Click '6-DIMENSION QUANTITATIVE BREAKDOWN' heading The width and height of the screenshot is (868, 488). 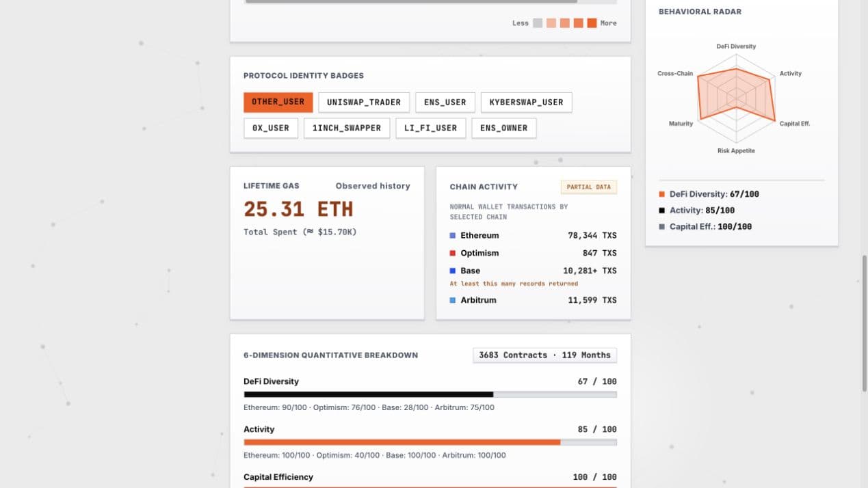[x=330, y=355]
